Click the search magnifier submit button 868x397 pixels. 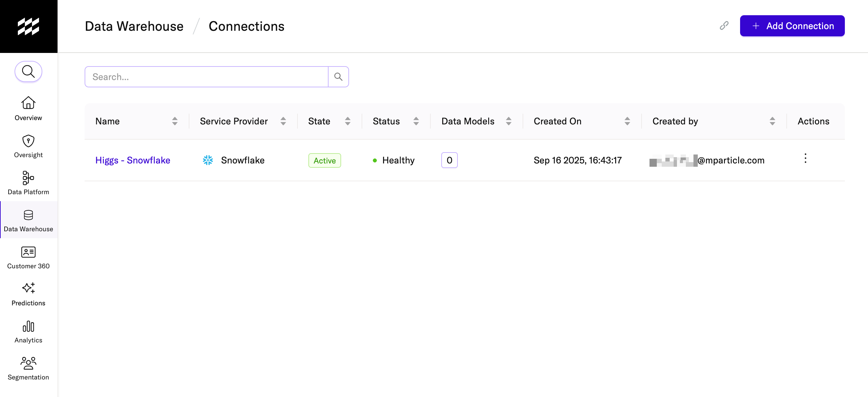[338, 77]
